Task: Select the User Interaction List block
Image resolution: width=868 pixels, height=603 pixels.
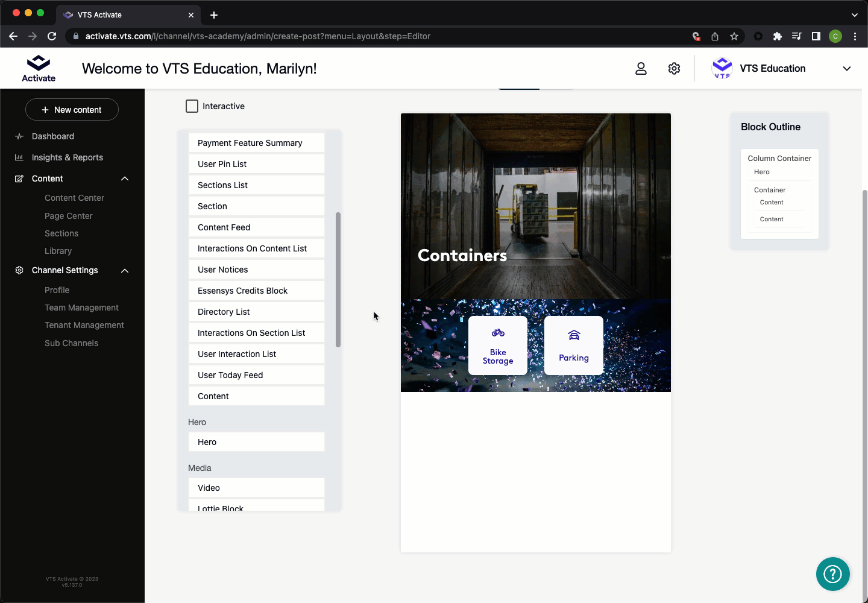Action: pos(257,354)
